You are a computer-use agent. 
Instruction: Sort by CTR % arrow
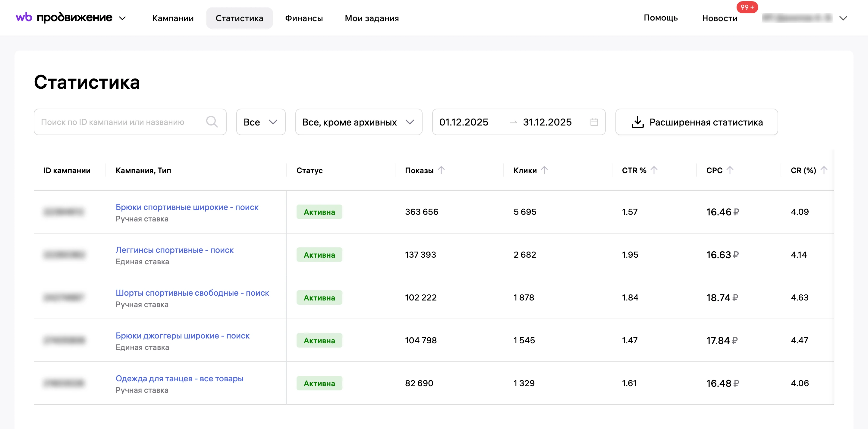[x=654, y=170]
